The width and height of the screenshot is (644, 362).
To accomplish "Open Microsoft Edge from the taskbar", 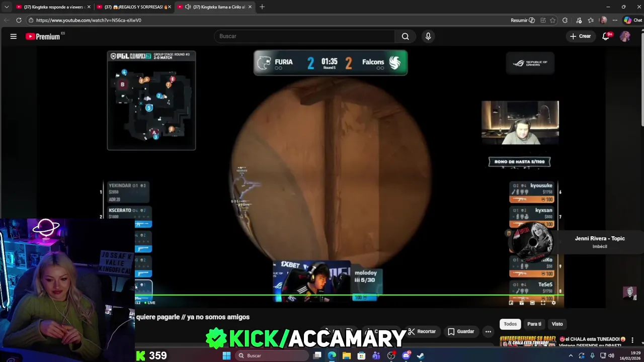I will coord(332,355).
